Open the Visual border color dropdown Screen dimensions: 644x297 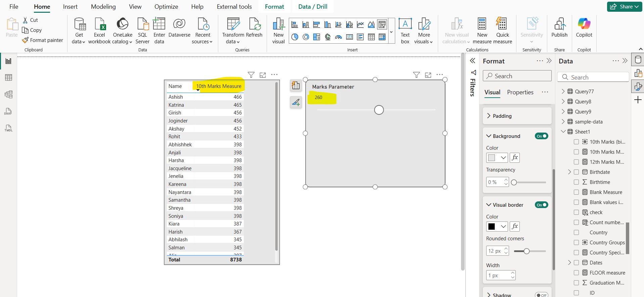click(503, 227)
